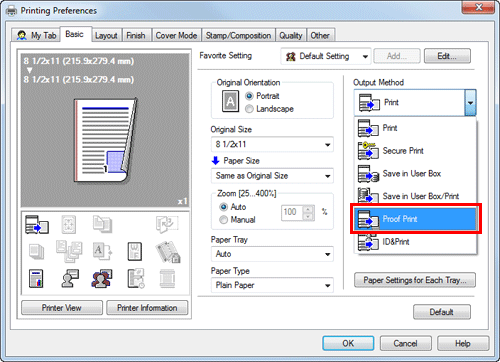Choose Save in User Box option
Screen dimensions: 500x362
[415, 173]
